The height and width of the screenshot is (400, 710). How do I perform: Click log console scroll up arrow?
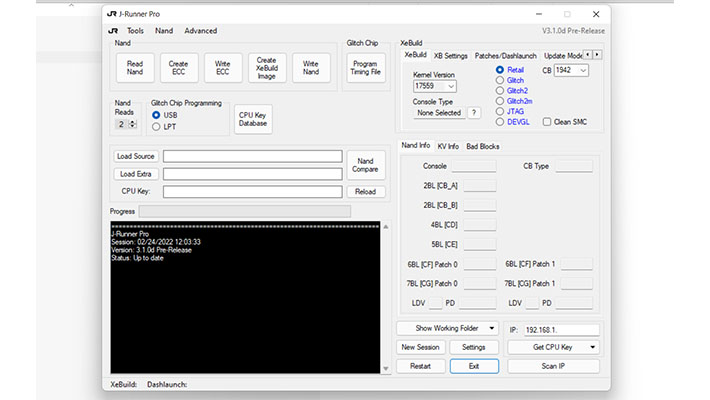tap(386, 227)
